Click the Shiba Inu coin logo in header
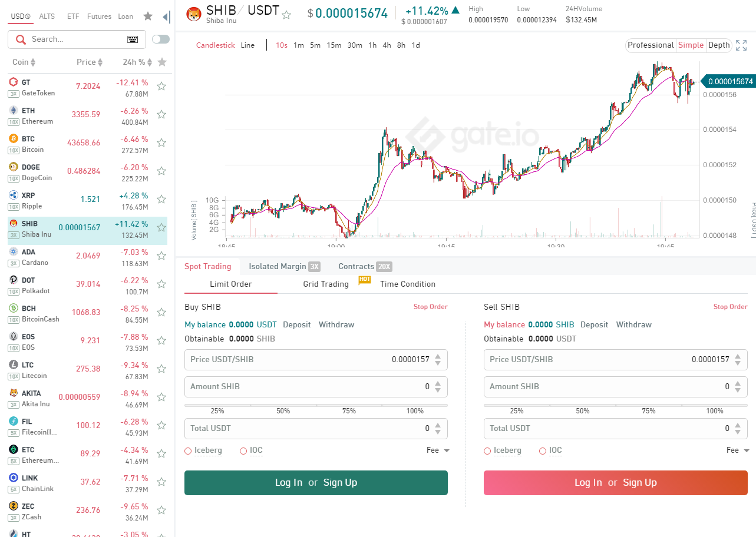 (x=194, y=14)
